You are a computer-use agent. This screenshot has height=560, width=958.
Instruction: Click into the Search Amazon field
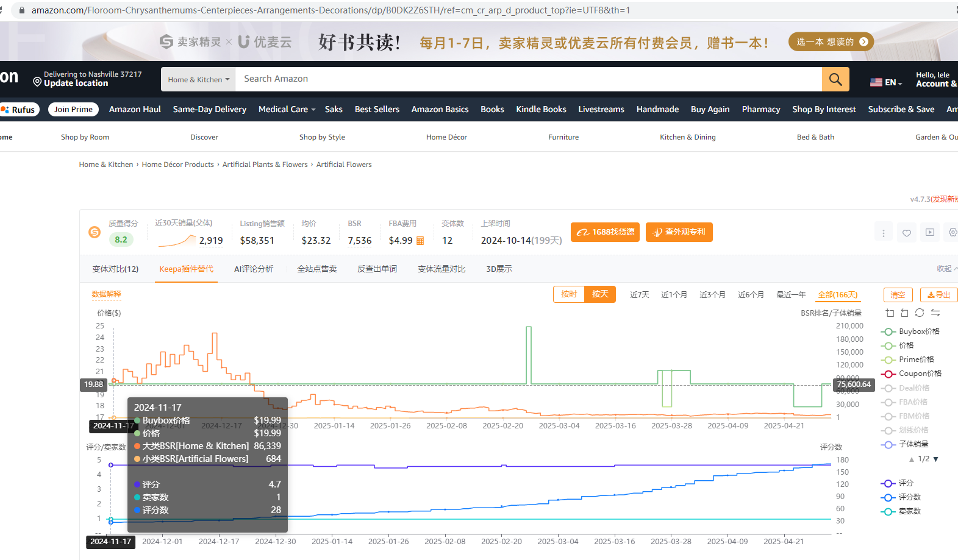(528, 79)
